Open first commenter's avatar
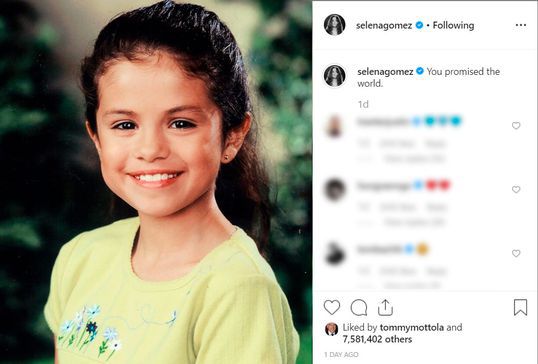Viewport: 538px width, 364px height. [334, 126]
